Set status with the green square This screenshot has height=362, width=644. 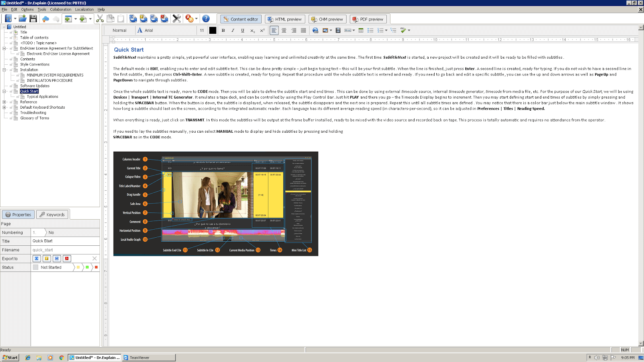pos(87,267)
